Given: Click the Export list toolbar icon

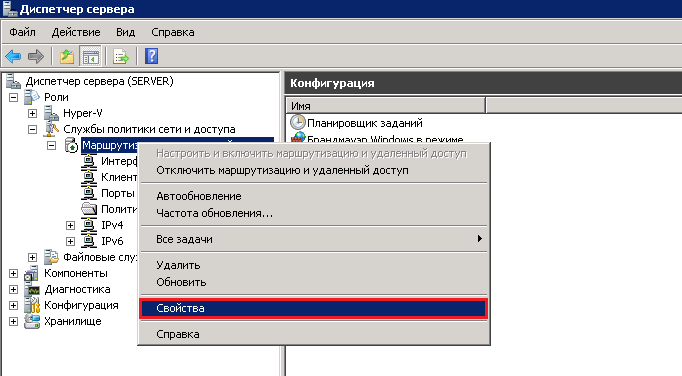Looking at the screenshot, I should pyautogui.click(x=120, y=56).
